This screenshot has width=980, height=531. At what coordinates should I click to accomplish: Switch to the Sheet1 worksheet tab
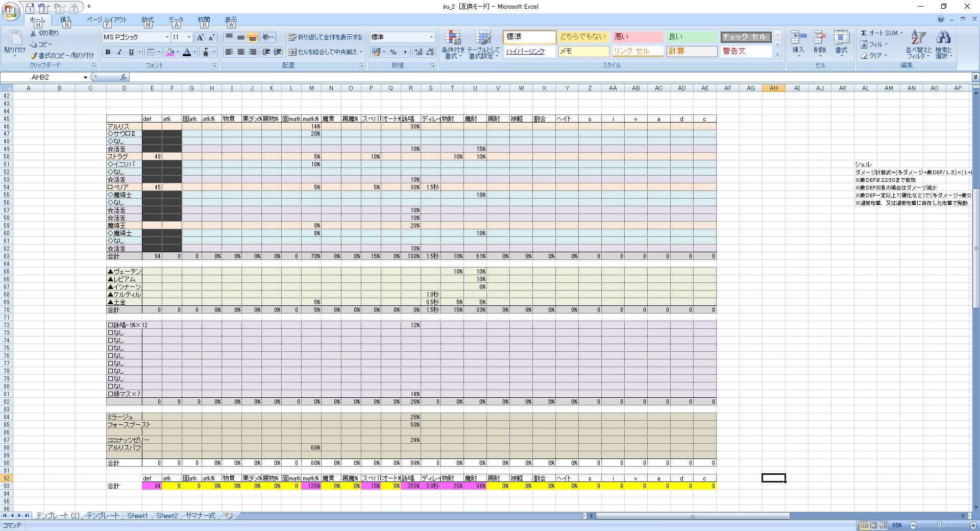pyautogui.click(x=137, y=516)
